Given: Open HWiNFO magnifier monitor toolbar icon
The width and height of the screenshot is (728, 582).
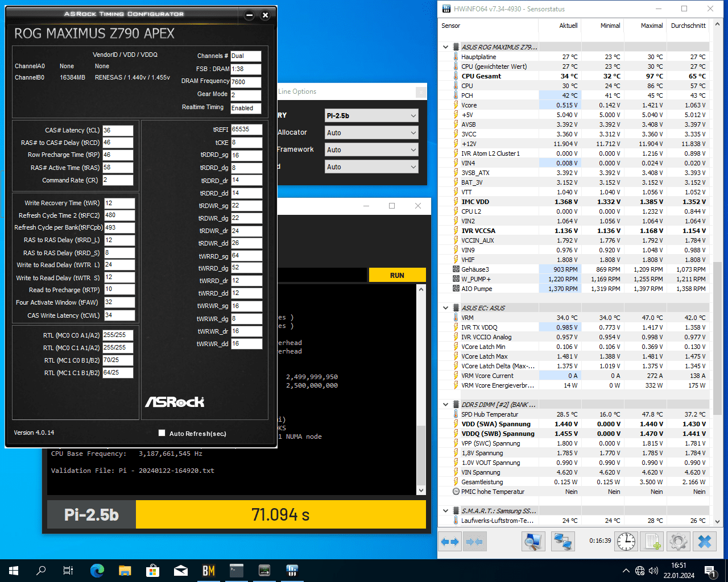Looking at the screenshot, I should tap(533, 542).
